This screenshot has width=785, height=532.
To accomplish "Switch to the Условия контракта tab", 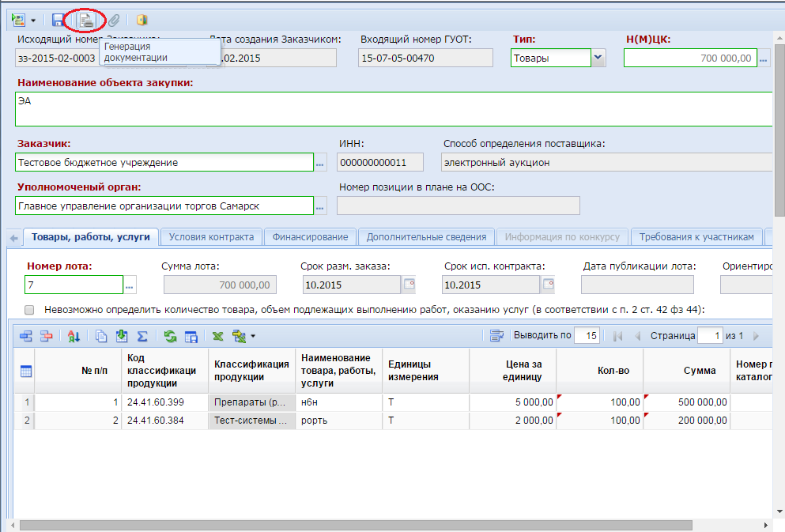I will tap(211, 237).
